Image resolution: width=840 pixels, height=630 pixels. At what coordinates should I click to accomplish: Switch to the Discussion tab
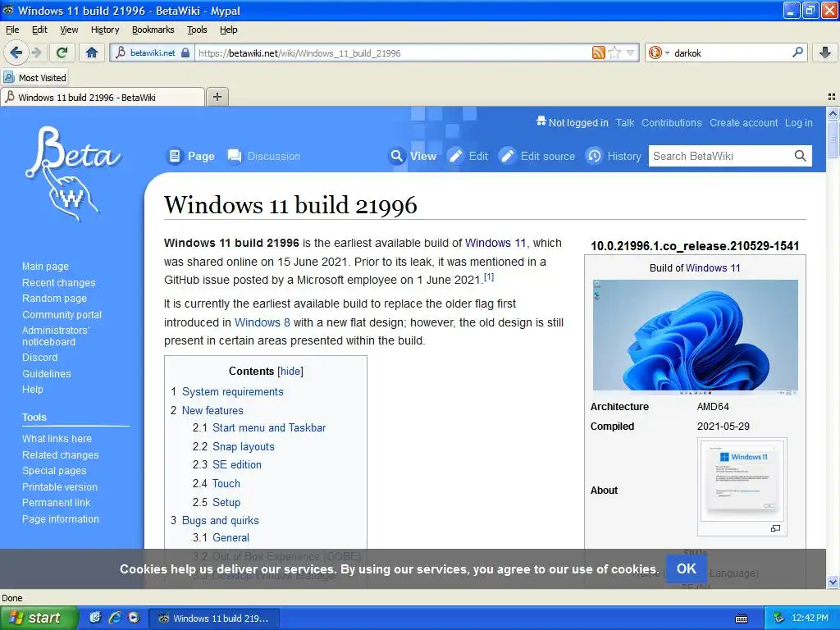click(263, 156)
